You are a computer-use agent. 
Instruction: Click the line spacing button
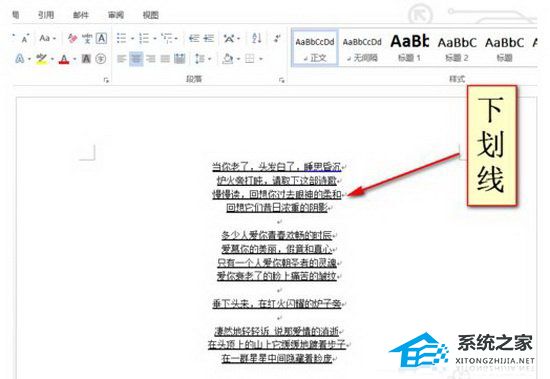click(x=200, y=59)
